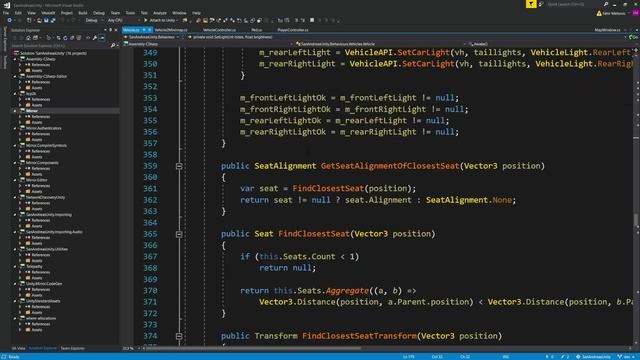
Task: Select the SanAndreasUnity.Importing project
Action: (x=49, y=214)
